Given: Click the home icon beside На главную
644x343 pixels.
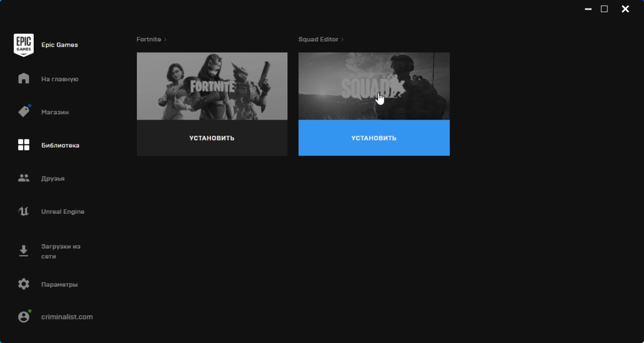Looking at the screenshot, I should (24, 79).
